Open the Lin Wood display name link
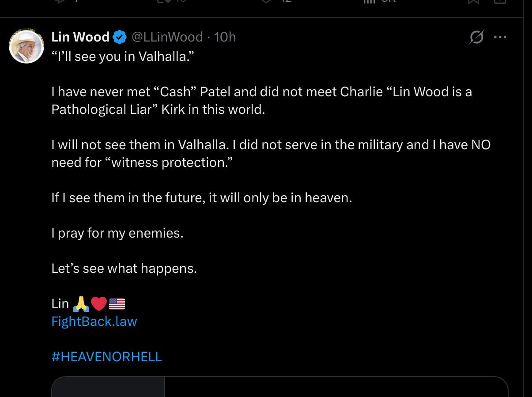The height and width of the screenshot is (397, 532). pos(80,37)
